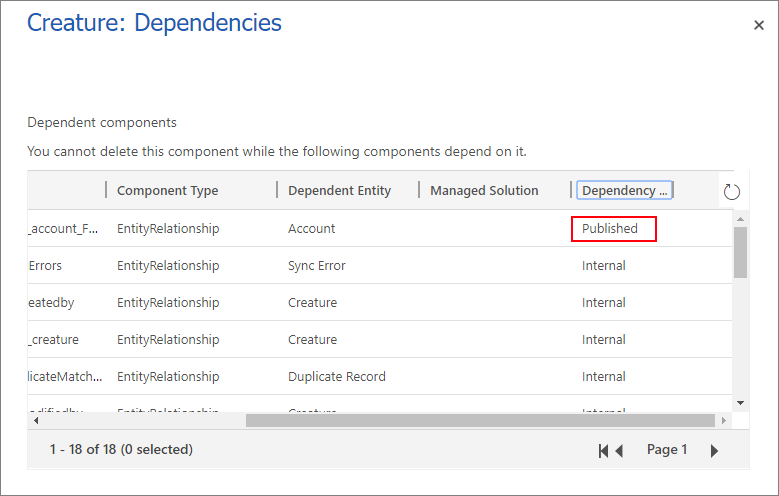Sort by the Component Type column header

167,190
